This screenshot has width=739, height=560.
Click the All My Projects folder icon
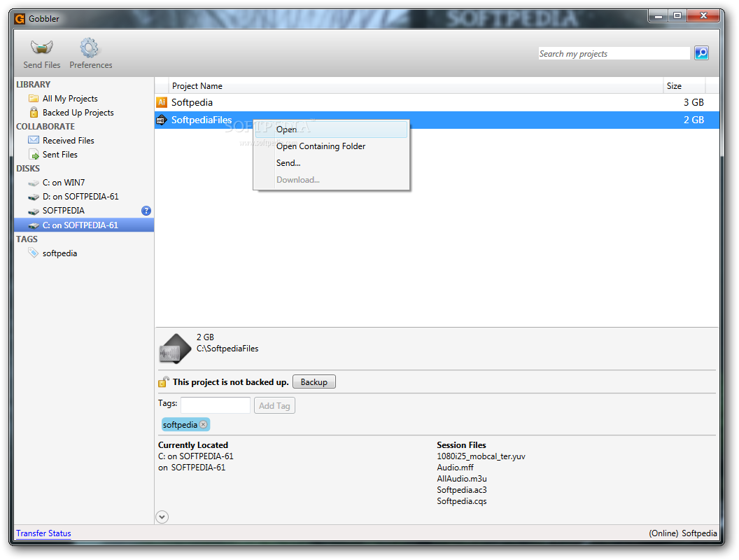coord(34,99)
